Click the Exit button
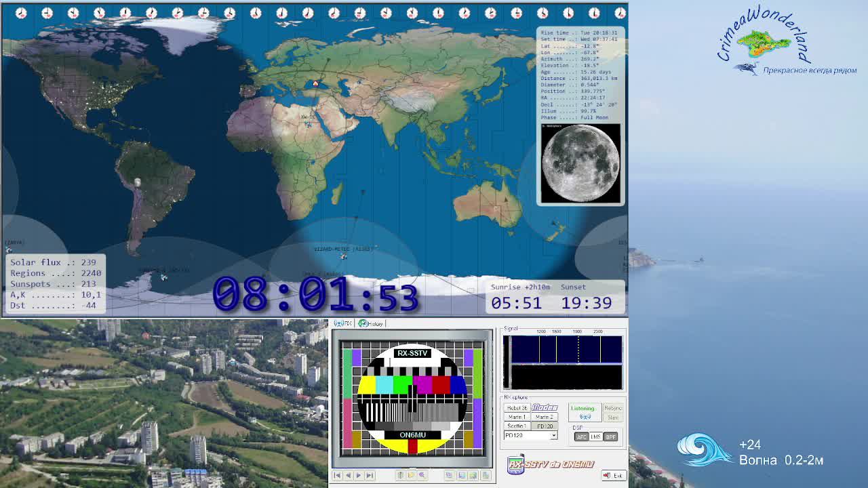The height and width of the screenshot is (488, 868). tap(614, 476)
